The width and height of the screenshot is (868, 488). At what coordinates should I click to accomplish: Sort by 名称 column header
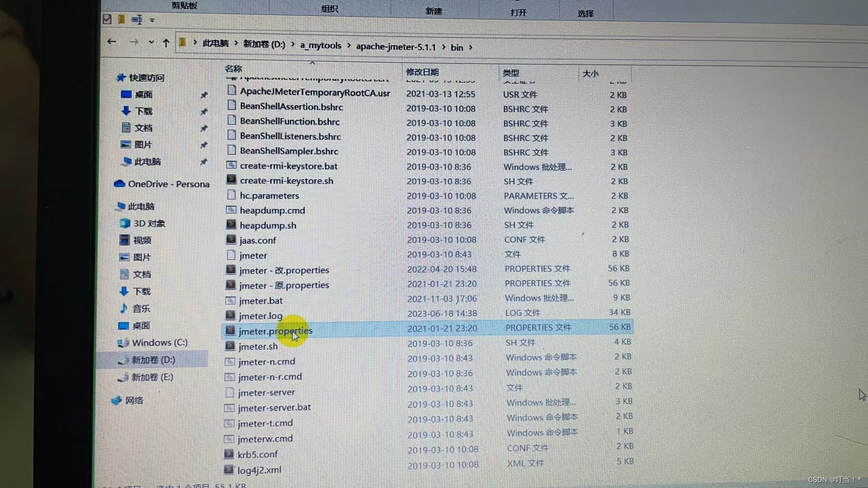pos(233,69)
